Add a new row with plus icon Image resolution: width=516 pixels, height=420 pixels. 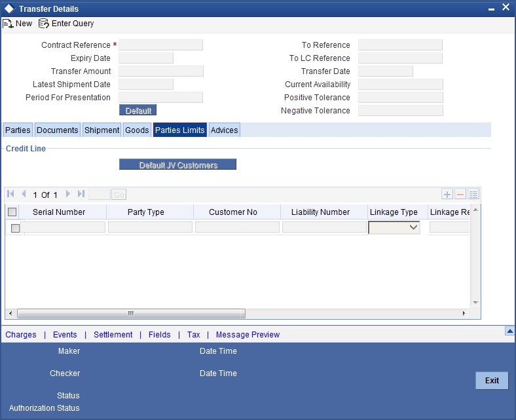pyautogui.click(x=447, y=195)
